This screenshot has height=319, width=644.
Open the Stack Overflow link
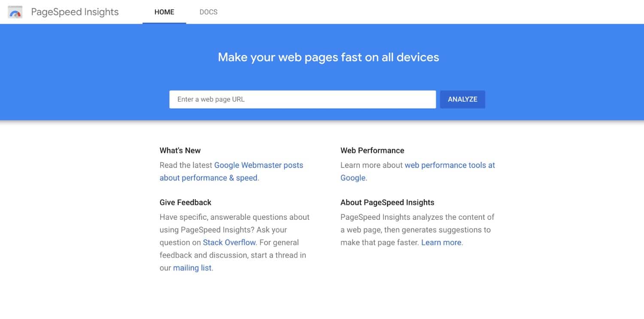(x=229, y=242)
